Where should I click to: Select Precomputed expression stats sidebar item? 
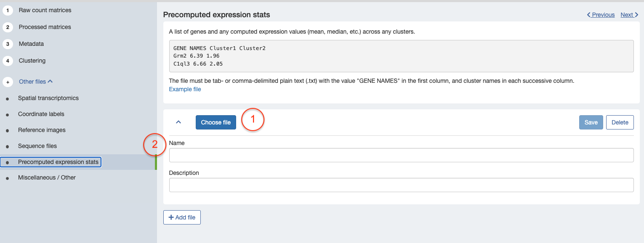(51, 162)
